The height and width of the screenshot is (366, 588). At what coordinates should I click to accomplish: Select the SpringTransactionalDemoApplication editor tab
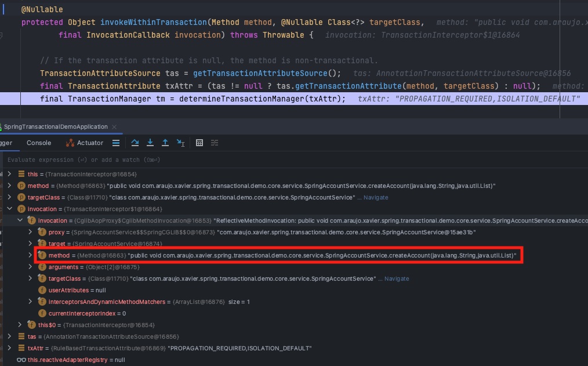pos(55,126)
